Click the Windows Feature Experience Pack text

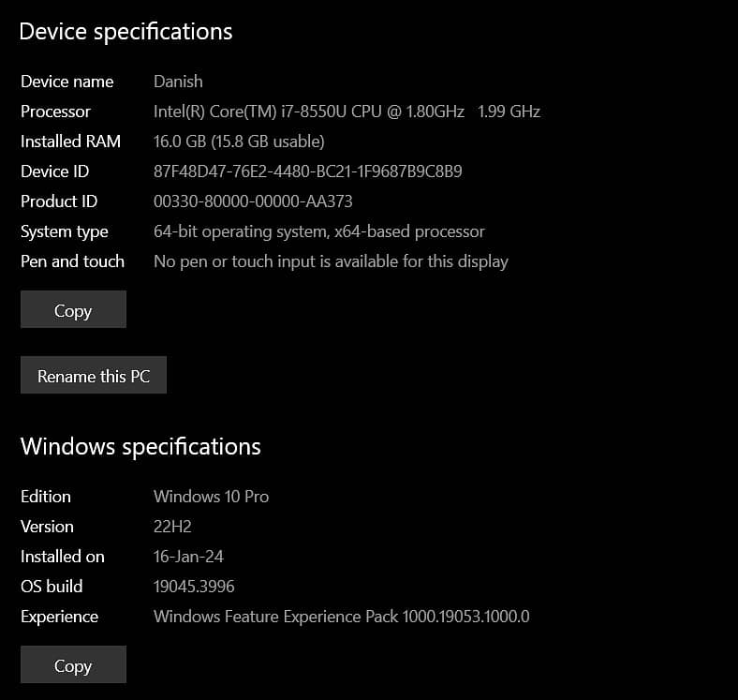point(342,617)
